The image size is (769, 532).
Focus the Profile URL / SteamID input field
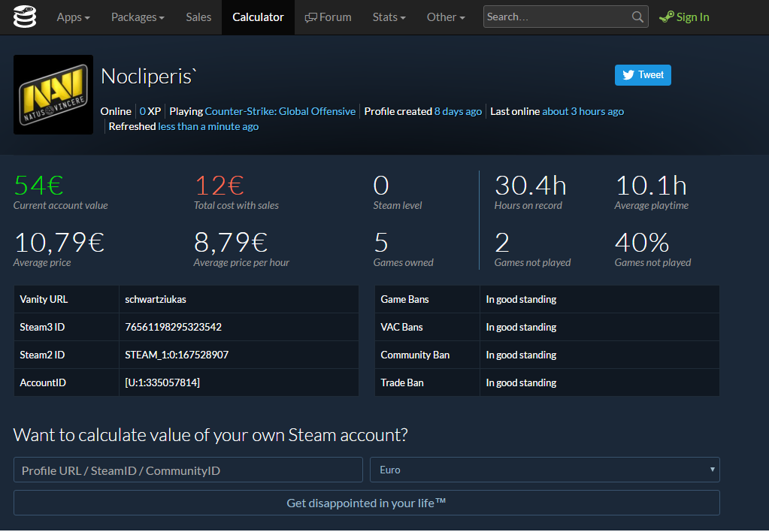(188, 470)
